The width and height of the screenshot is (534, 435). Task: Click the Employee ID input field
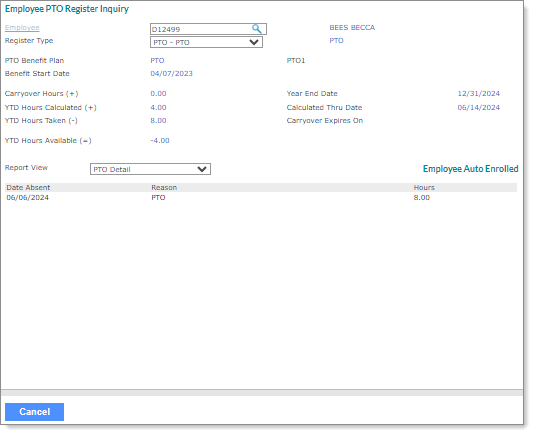(208, 29)
